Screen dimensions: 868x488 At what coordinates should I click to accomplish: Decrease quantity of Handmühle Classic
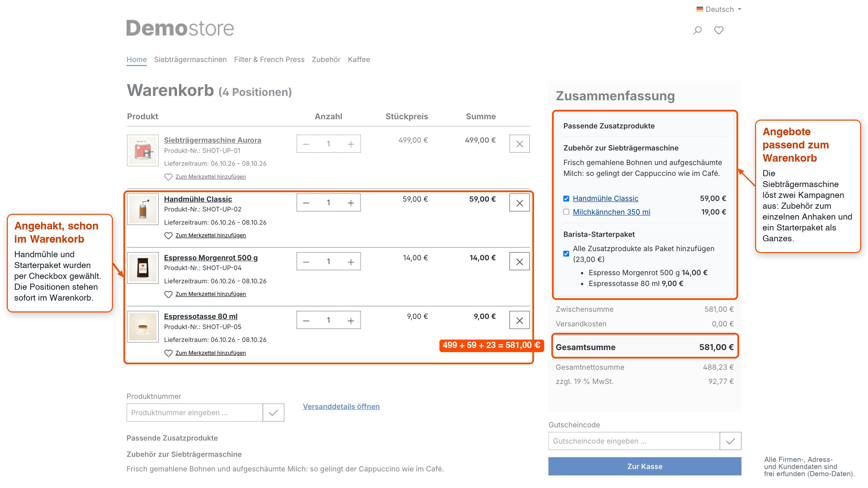pyautogui.click(x=306, y=203)
